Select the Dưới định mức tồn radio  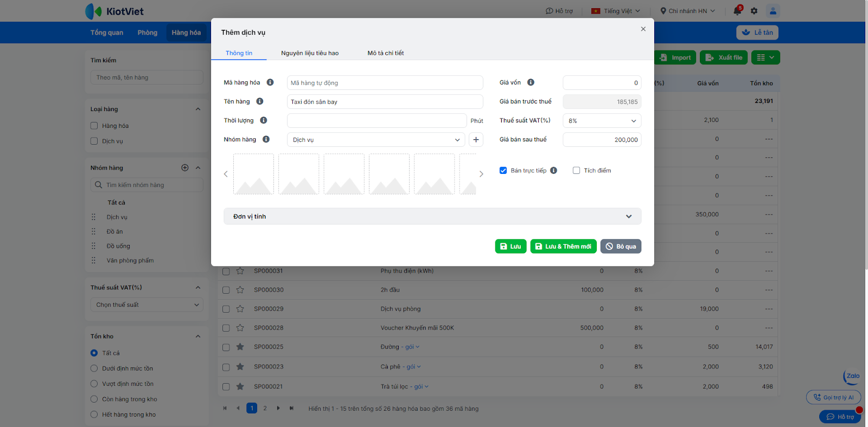[x=94, y=368]
